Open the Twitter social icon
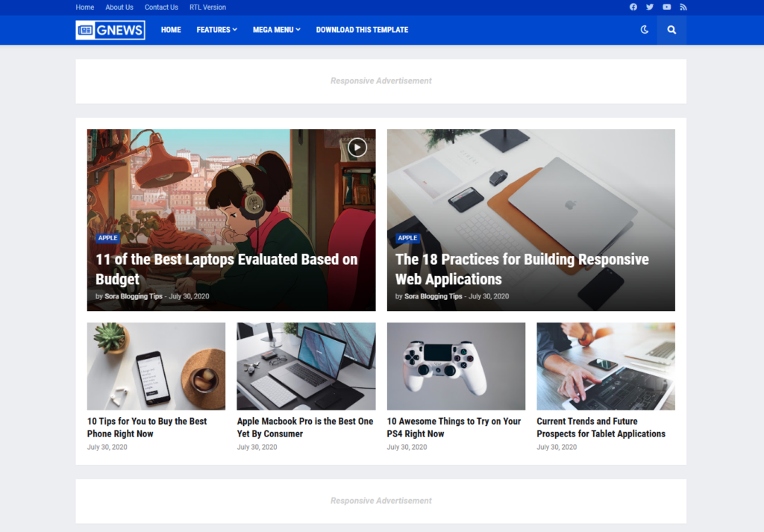Image resolution: width=764 pixels, height=532 pixels. coord(650,7)
